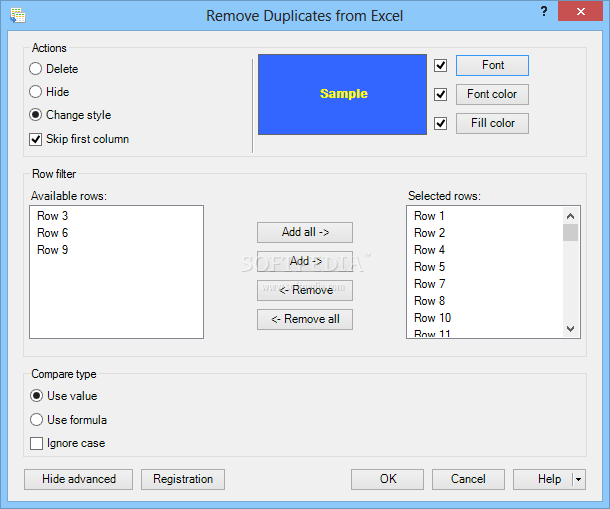Select Row 10 in Selected rows
610x509 pixels.
coord(485,318)
